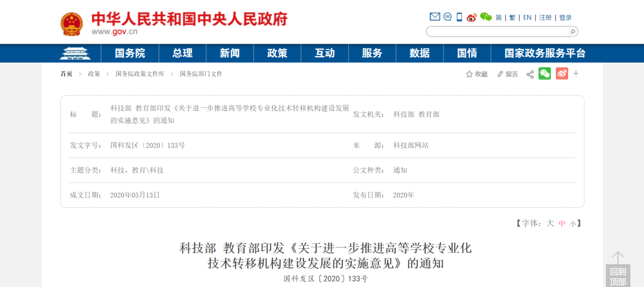Share via green WeChat button
Viewport: 644px width, 287px height.
(544, 73)
